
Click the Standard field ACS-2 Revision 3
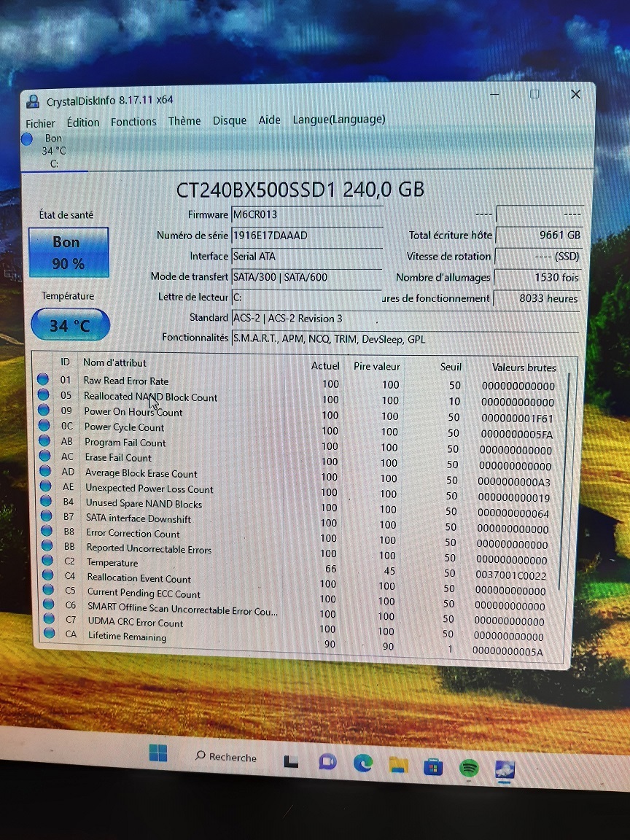405,318
